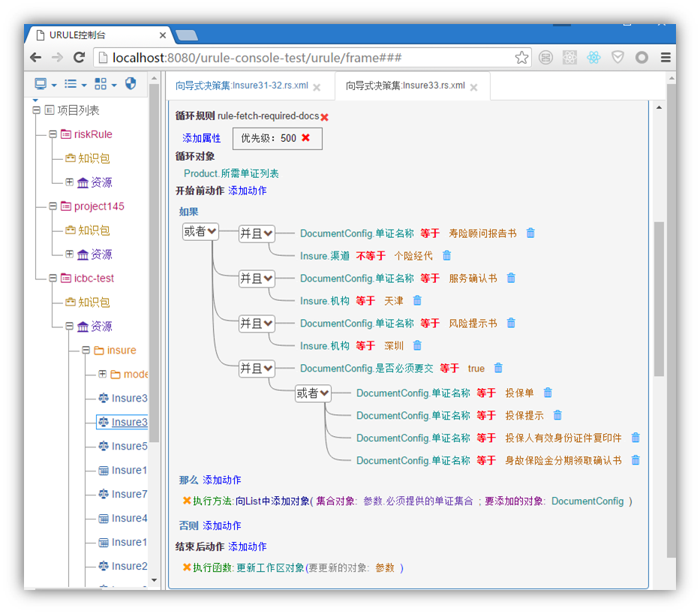Delete the 投保单 condition trash icon
The image size is (700, 614).
click(x=548, y=393)
